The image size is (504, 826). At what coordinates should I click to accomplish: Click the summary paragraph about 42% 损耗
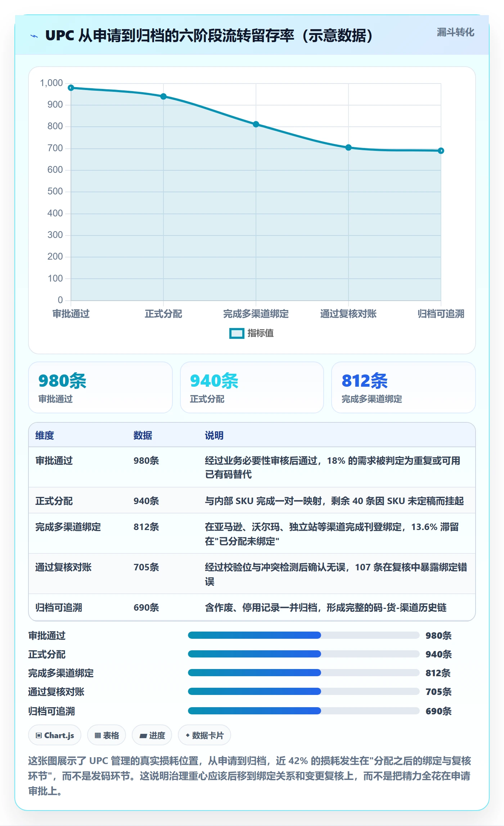(249, 776)
